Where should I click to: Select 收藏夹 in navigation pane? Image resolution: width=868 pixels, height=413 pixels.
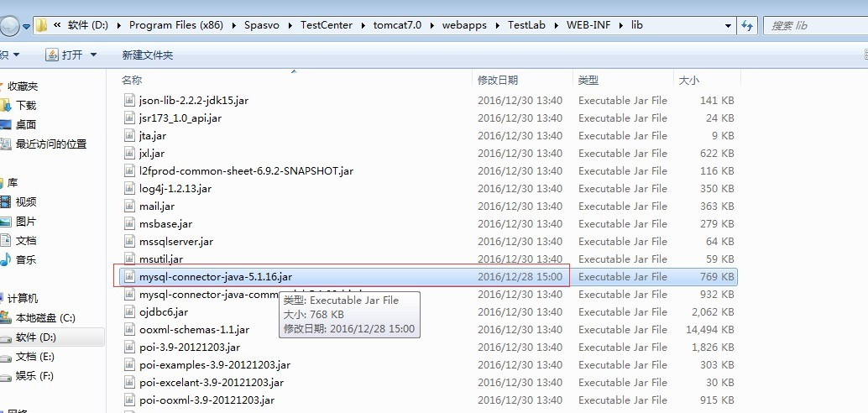pyautogui.click(x=23, y=86)
